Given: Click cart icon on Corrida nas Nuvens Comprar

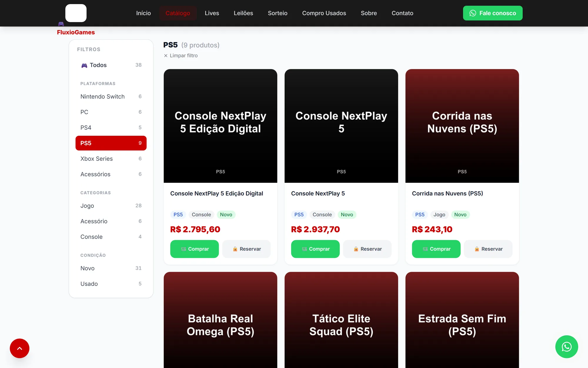Looking at the screenshot, I should [x=425, y=249].
